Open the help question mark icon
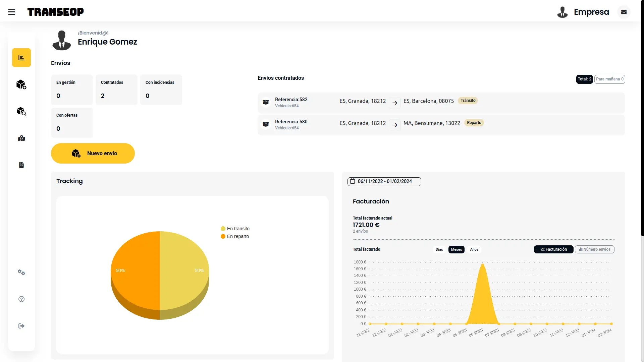 coord(21,299)
